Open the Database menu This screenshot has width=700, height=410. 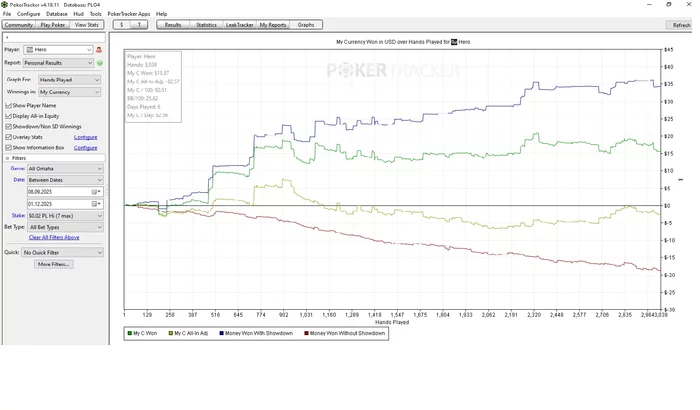coord(57,14)
